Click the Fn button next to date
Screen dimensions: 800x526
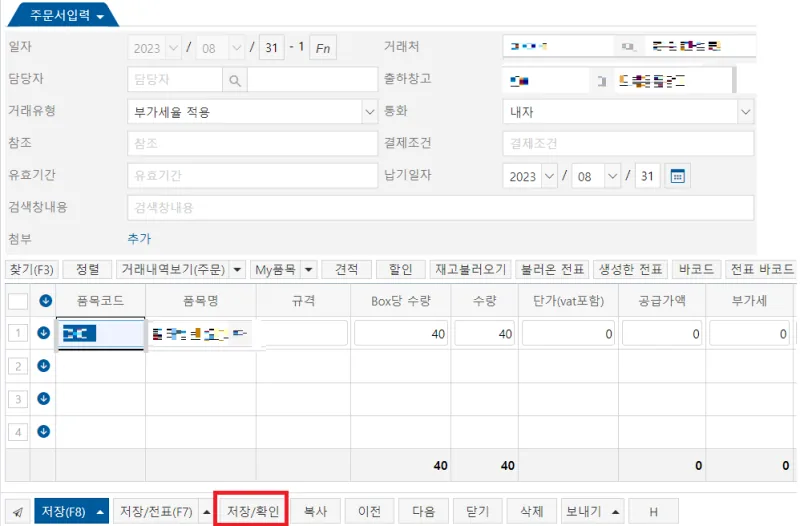pos(323,48)
